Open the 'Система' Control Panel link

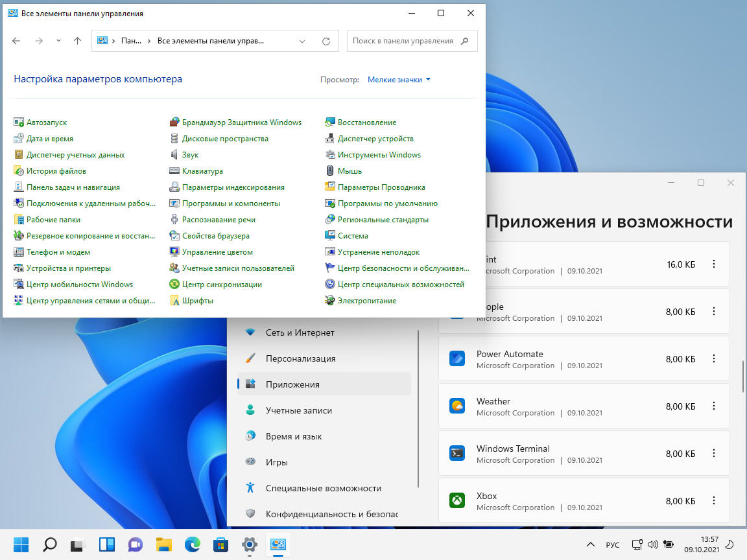click(x=353, y=236)
